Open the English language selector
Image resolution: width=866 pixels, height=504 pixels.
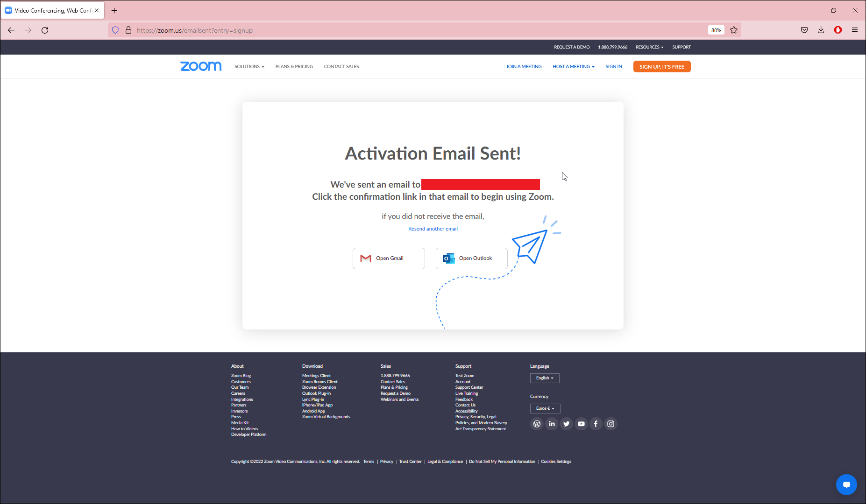coord(545,378)
